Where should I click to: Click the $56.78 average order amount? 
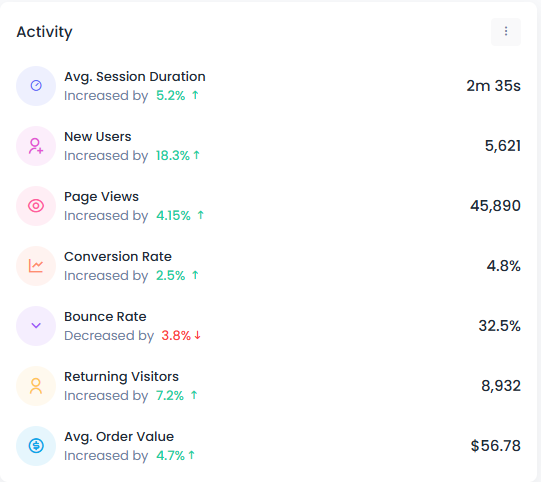coord(495,446)
